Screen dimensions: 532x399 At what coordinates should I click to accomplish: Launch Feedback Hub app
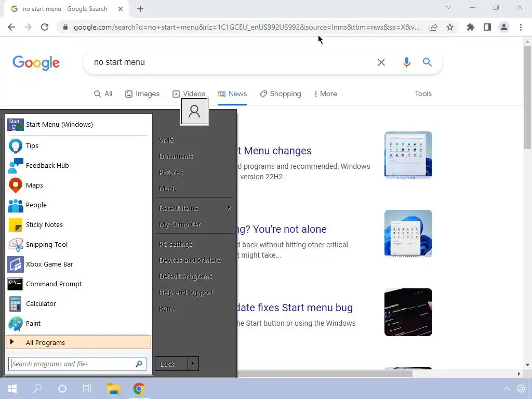[78, 166]
